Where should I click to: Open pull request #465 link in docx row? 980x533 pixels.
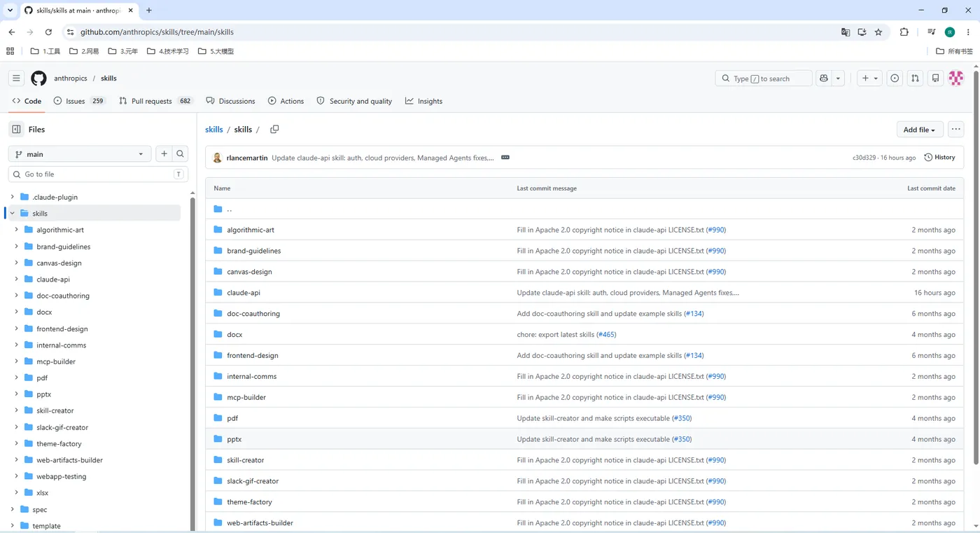pos(606,335)
